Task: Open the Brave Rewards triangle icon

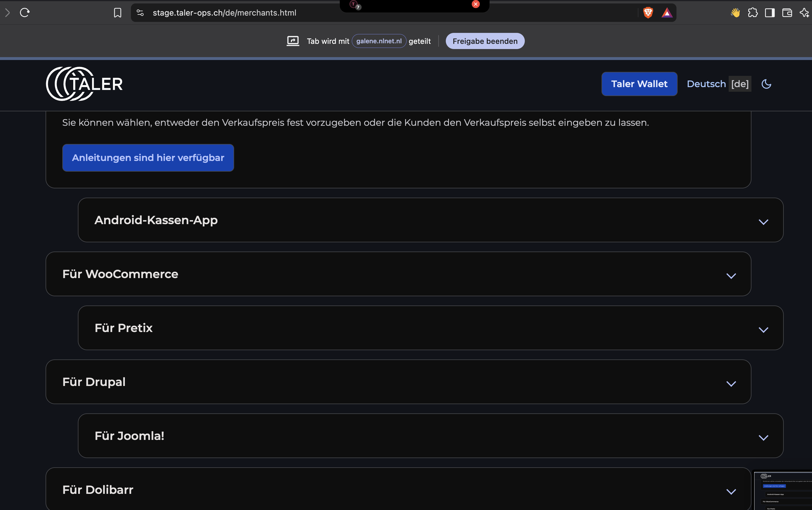Action: click(x=667, y=13)
